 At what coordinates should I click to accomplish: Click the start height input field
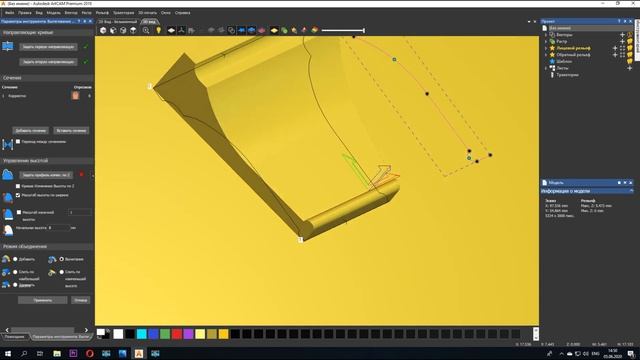[59, 228]
